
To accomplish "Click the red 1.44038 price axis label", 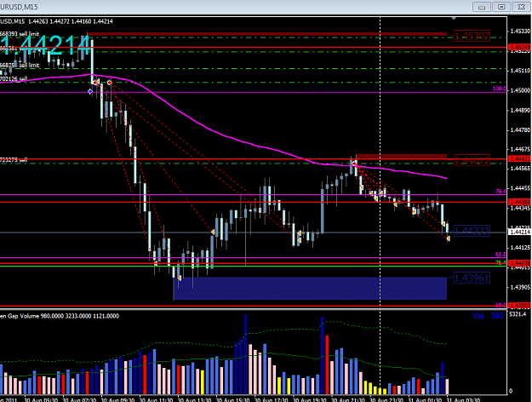I will point(520,263).
